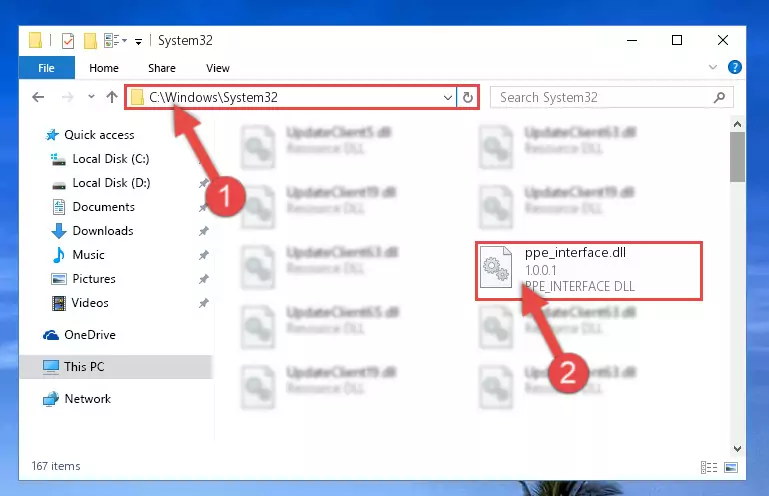Click the Quick access star icon
Screen dimensions: 769x496
click(52, 134)
